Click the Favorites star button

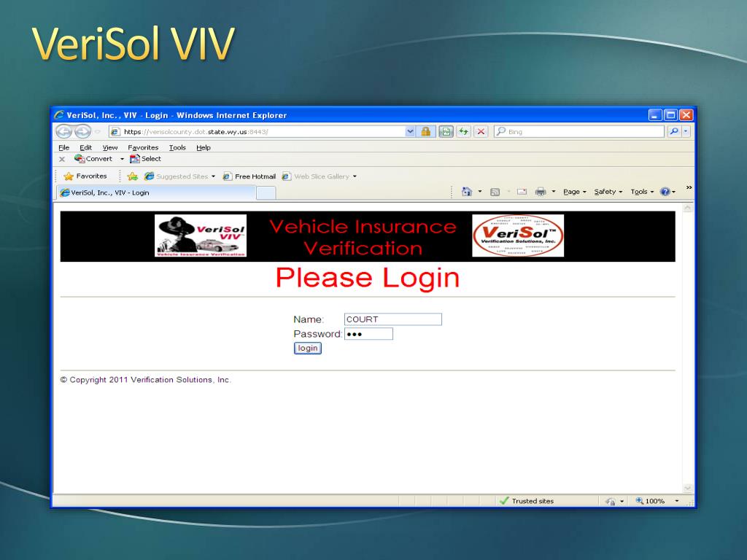85,176
